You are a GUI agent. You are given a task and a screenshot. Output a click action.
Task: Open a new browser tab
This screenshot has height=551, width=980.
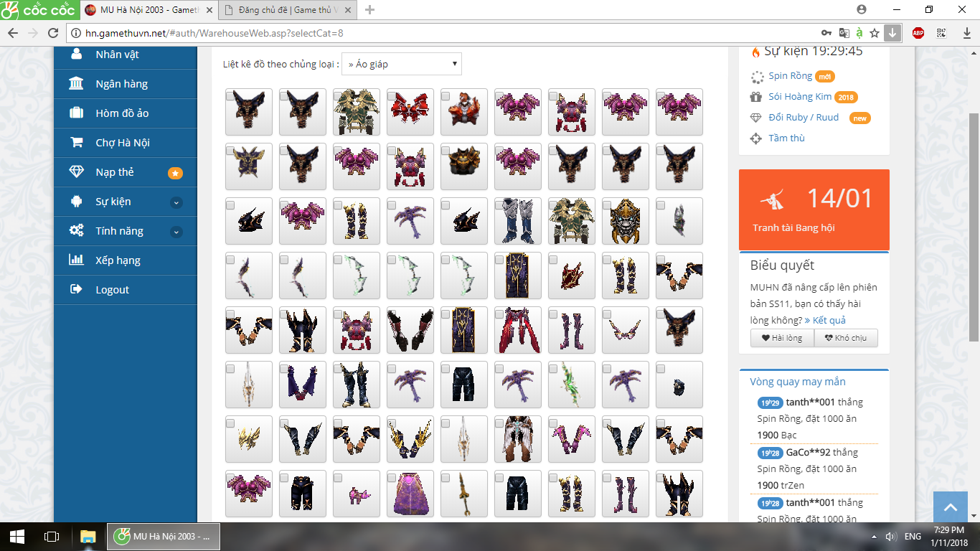coord(370,10)
